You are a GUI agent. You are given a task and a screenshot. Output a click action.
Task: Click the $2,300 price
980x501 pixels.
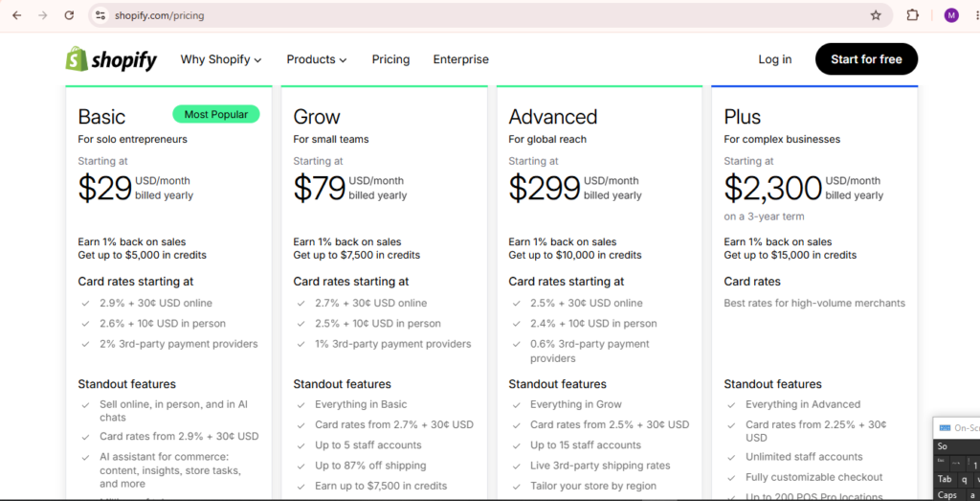coord(772,189)
